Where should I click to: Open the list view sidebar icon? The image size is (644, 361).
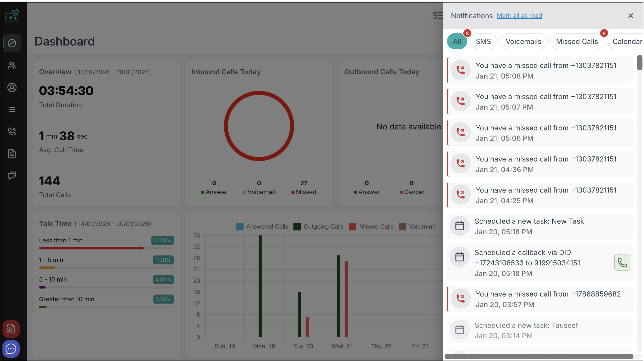[x=12, y=109]
